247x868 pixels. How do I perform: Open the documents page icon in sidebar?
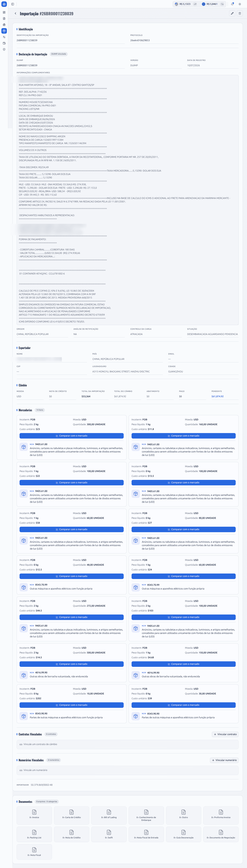pos(4,19)
